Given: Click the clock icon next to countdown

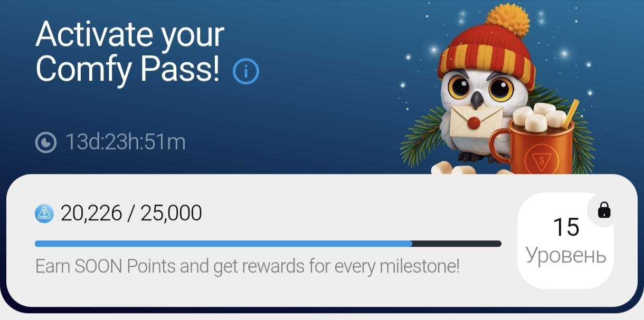Looking at the screenshot, I should (x=45, y=142).
